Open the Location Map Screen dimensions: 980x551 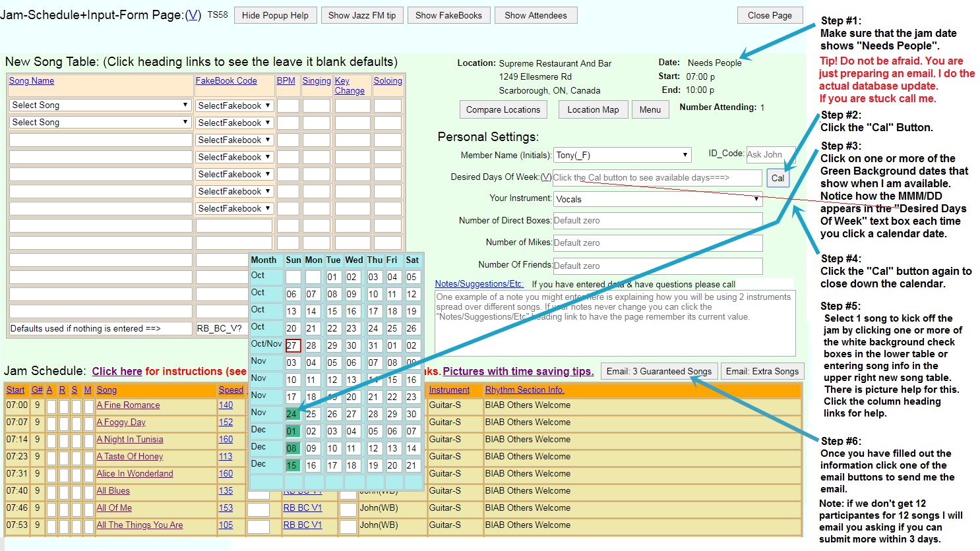593,109
